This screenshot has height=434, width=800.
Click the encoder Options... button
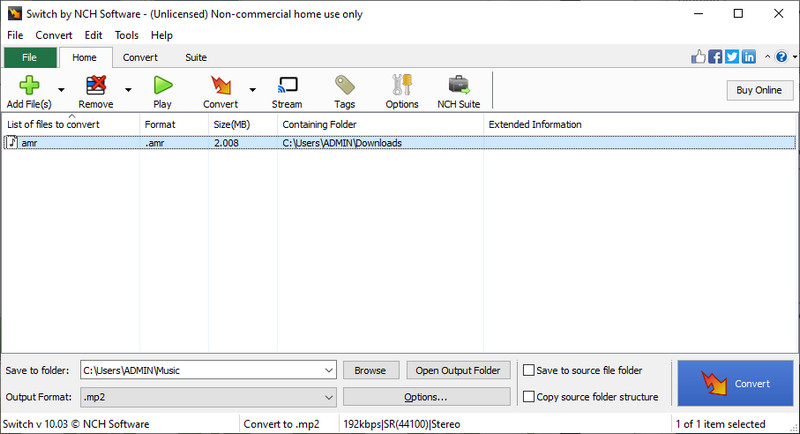[426, 397]
